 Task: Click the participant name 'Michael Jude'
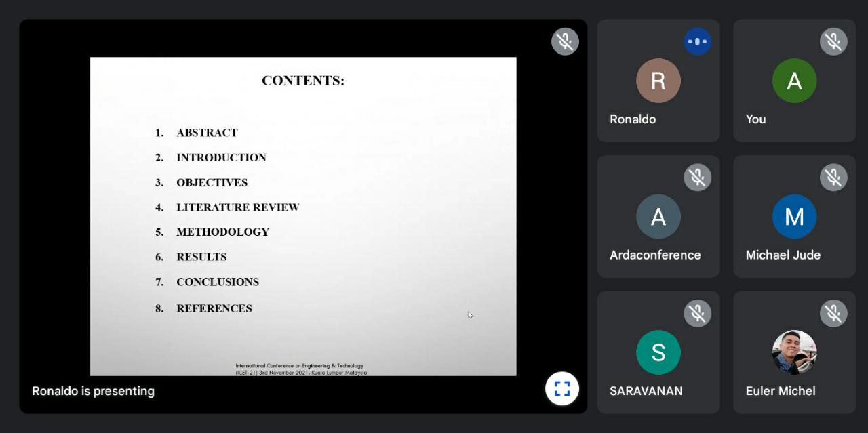[783, 255]
